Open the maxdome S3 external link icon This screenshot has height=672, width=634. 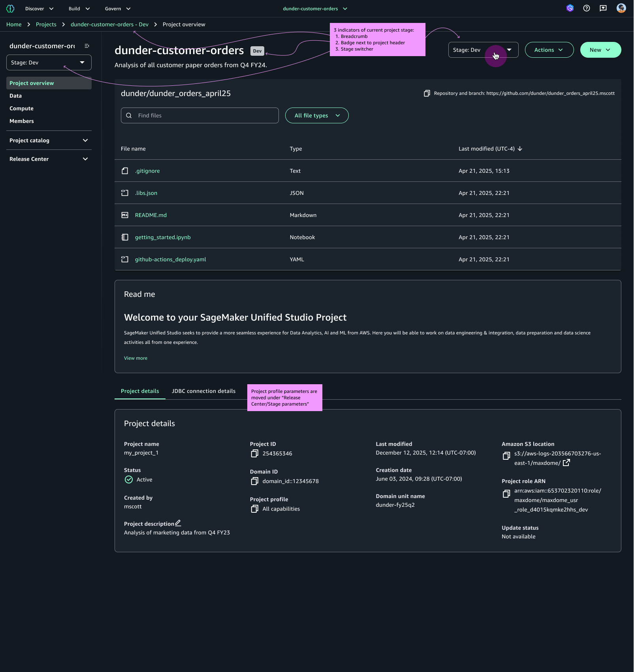[x=566, y=462]
